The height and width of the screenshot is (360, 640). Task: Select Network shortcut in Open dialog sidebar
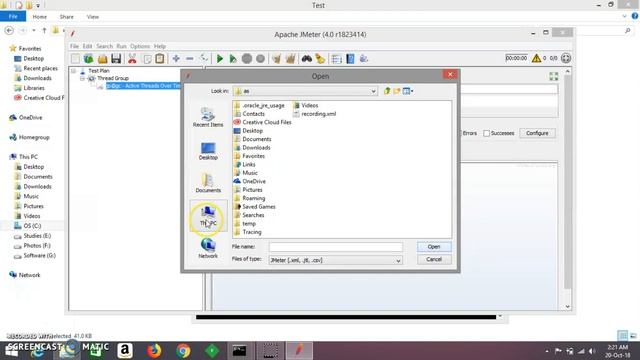208,248
